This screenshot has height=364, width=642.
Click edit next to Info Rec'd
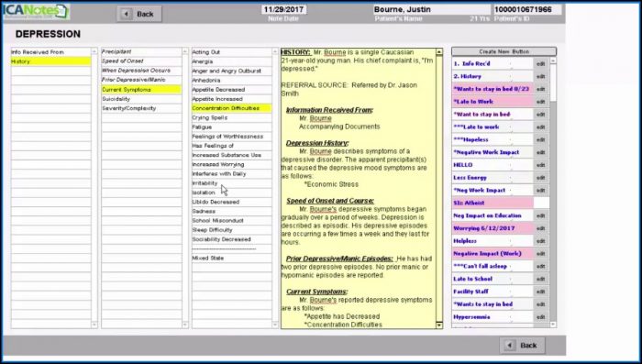point(541,64)
